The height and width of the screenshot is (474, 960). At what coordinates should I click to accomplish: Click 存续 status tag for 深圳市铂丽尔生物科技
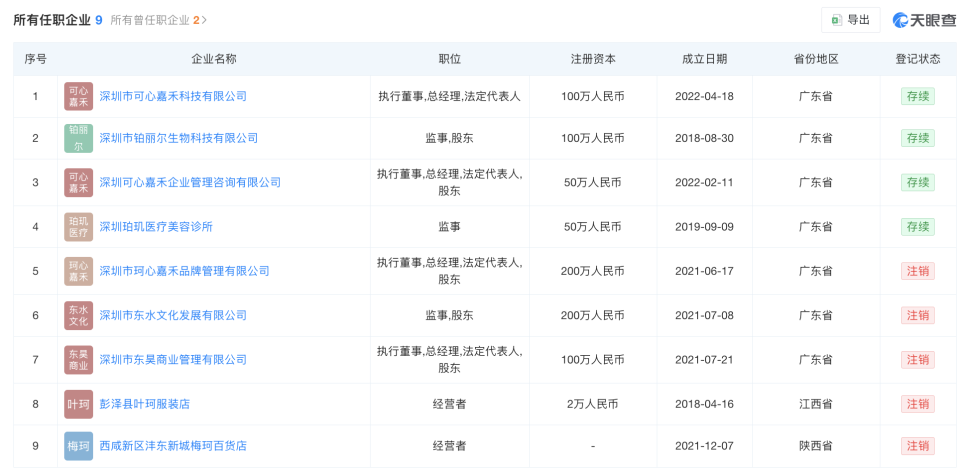[x=917, y=138]
